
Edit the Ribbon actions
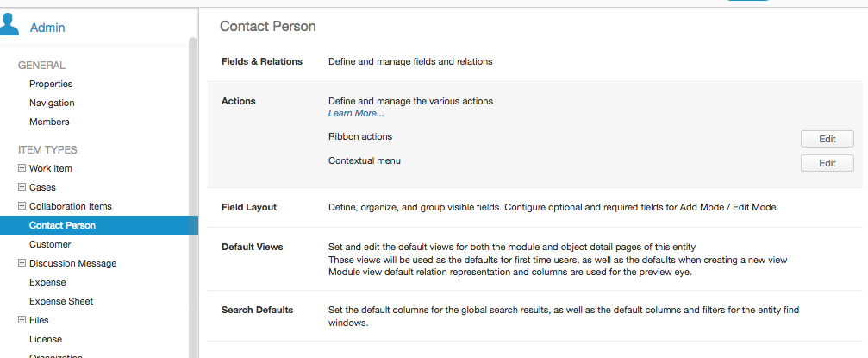[827, 139]
